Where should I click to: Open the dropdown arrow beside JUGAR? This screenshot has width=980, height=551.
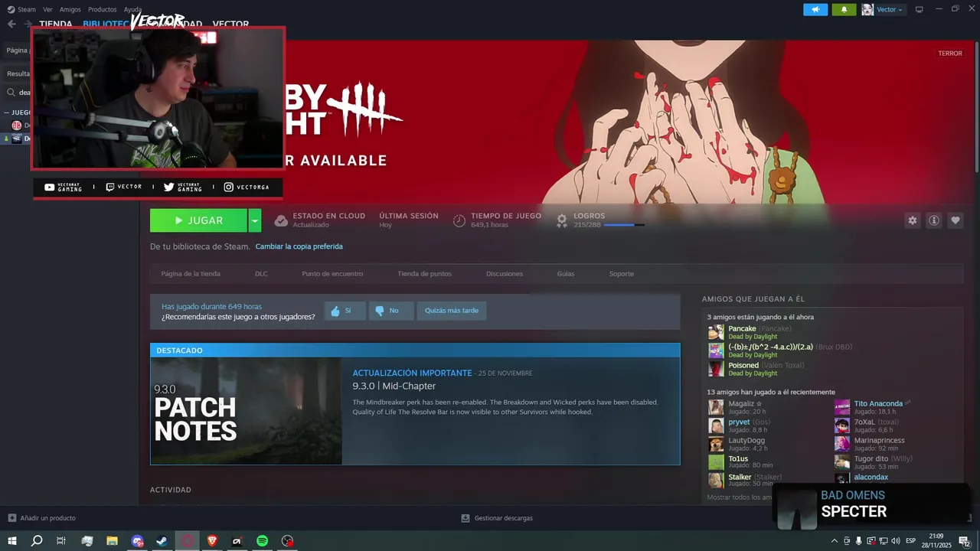[x=255, y=220]
